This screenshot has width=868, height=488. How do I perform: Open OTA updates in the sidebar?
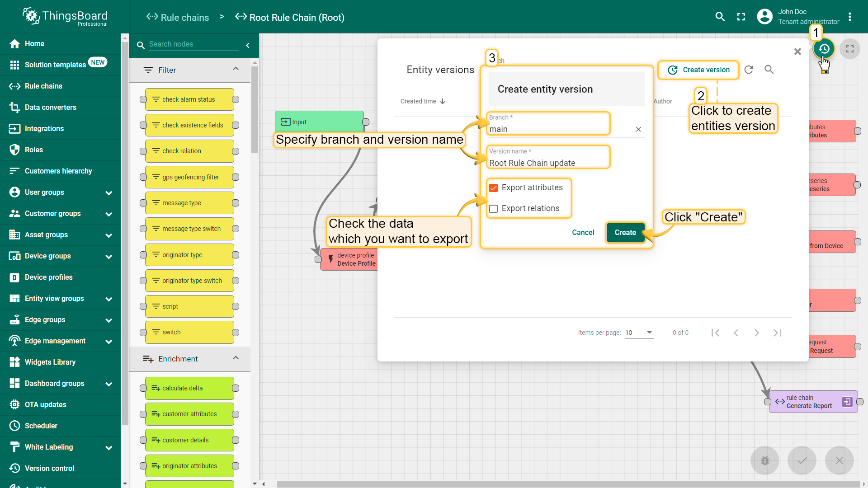tap(61, 404)
